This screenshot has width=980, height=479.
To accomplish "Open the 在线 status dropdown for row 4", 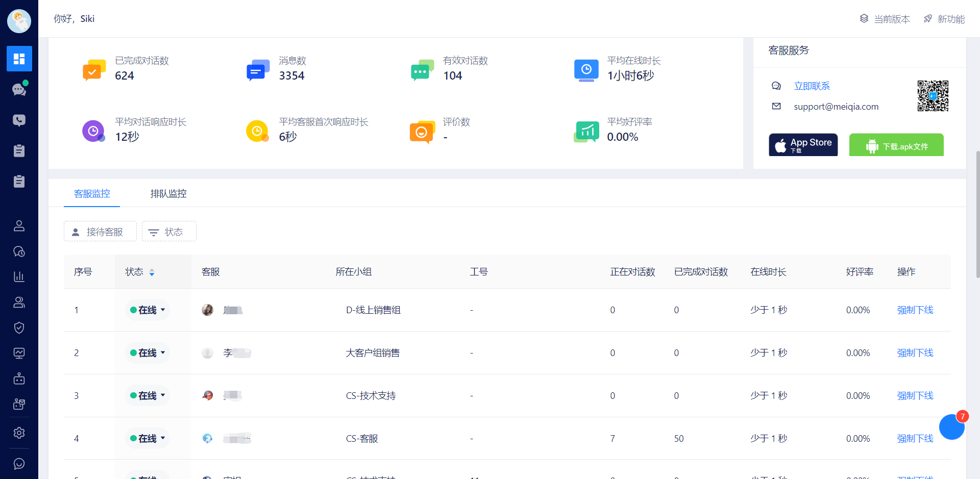I will pos(148,439).
